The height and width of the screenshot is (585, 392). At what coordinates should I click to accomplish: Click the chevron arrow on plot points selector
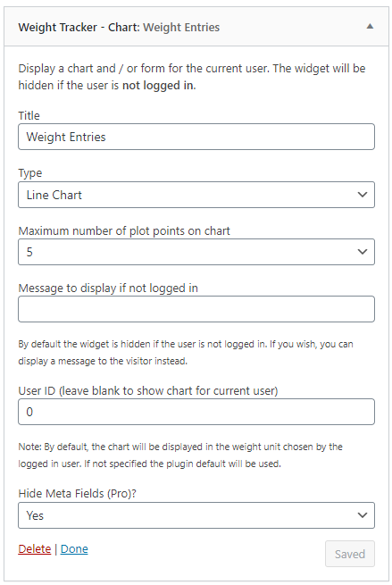(363, 252)
